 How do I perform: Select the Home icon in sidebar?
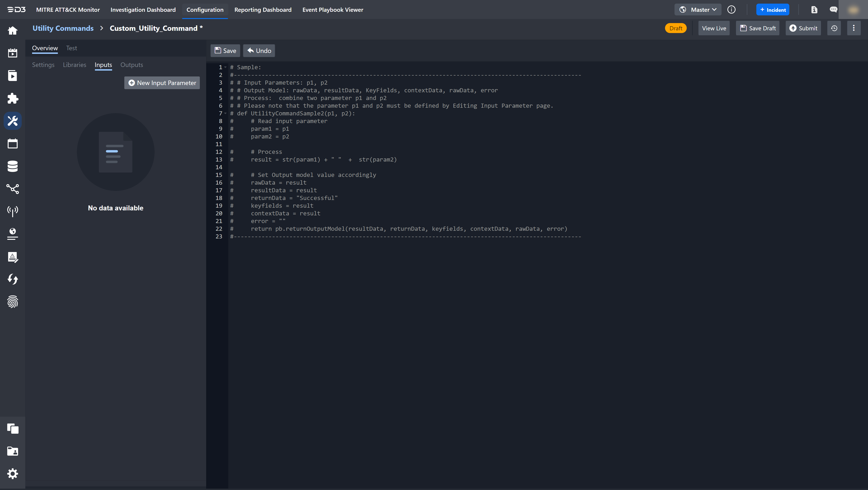[x=12, y=30]
